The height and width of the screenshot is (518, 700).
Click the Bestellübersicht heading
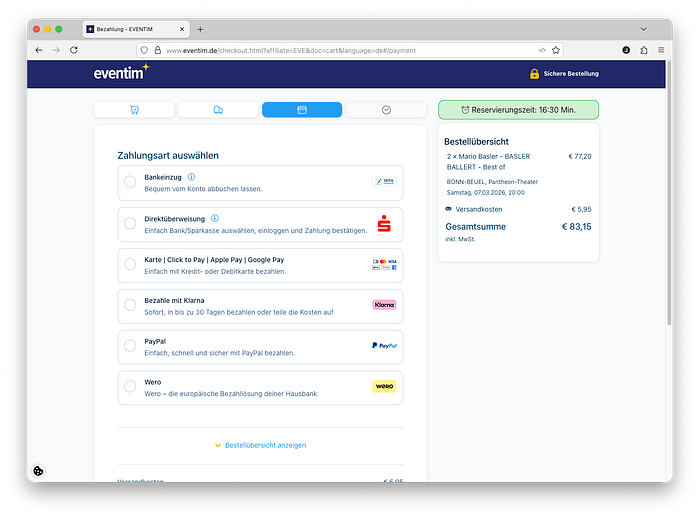[x=476, y=142]
